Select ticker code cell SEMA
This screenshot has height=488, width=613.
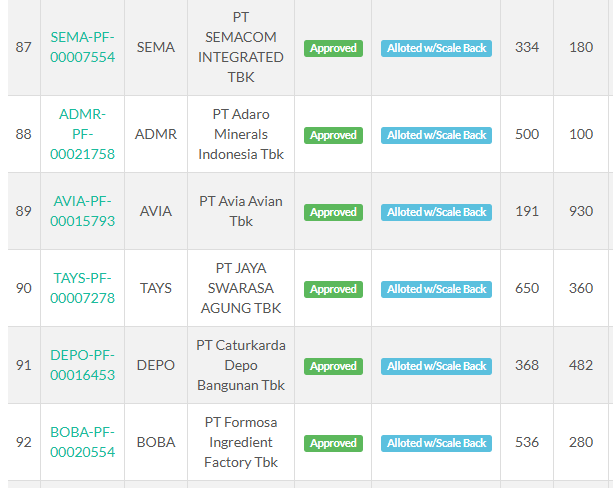click(x=156, y=47)
